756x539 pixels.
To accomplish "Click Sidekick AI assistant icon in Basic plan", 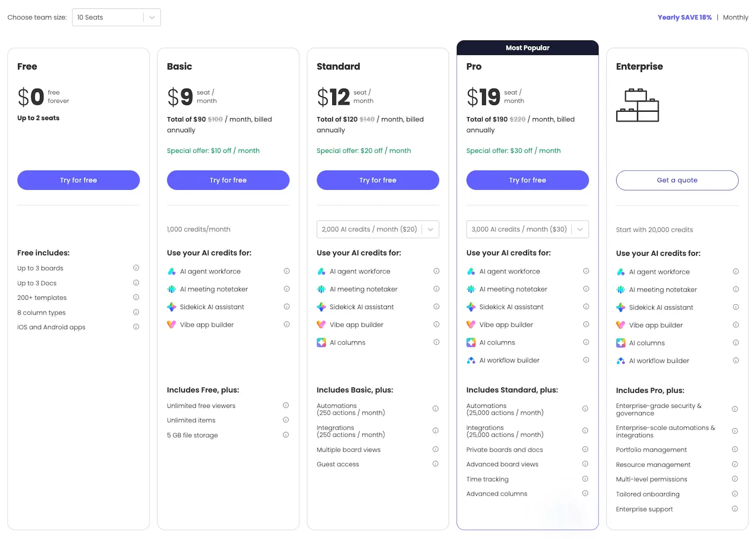I will (171, 307).
